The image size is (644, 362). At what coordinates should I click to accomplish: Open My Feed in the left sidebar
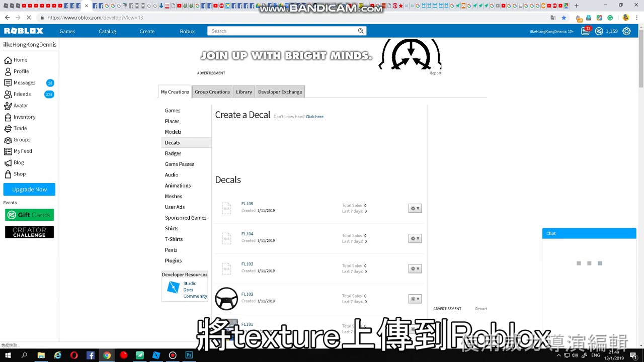click(x=18, y=151)
